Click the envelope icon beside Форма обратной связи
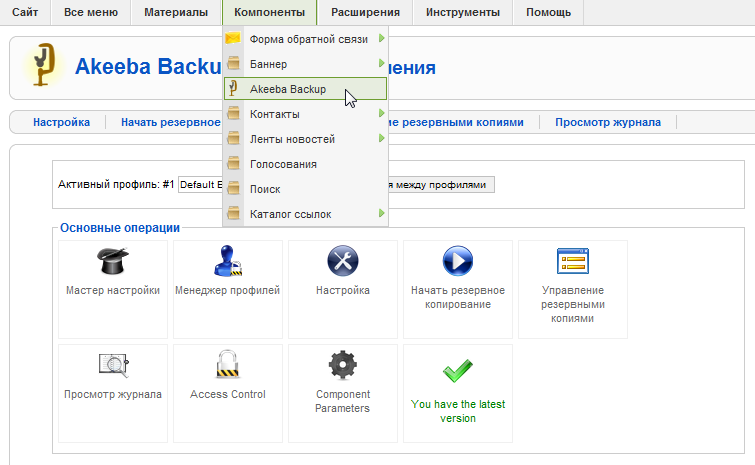This screenshot has width=755, height=465. coord(233,38)
